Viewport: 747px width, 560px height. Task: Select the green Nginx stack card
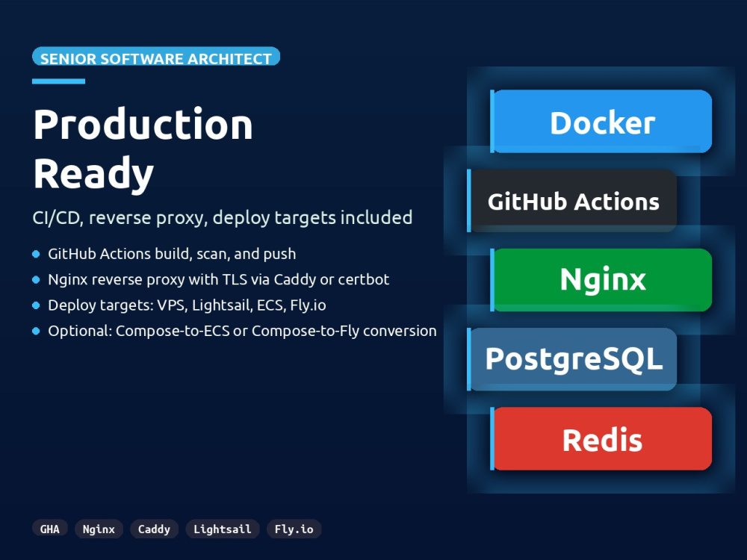click(x=601, y=280)
